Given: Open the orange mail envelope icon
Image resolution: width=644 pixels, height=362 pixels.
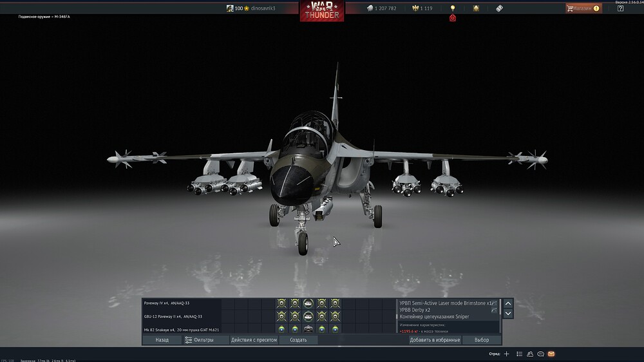Looking at the screenshot, I should tap(551, 354).
